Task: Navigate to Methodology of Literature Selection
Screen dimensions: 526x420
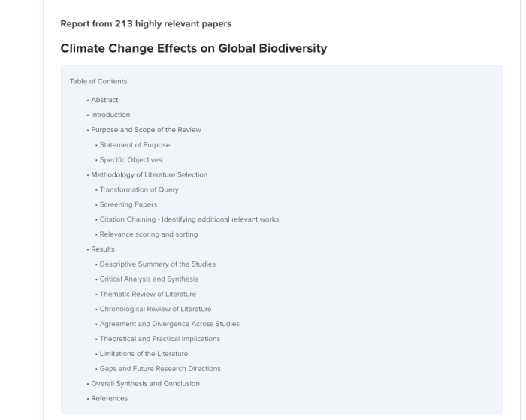Action: (x=150, y=175)
